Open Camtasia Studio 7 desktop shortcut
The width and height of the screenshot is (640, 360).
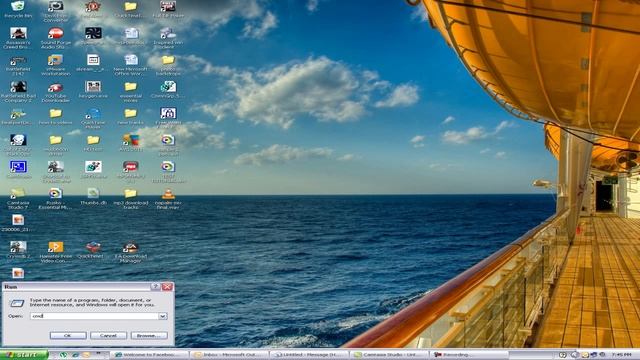[x=18, y=199]
